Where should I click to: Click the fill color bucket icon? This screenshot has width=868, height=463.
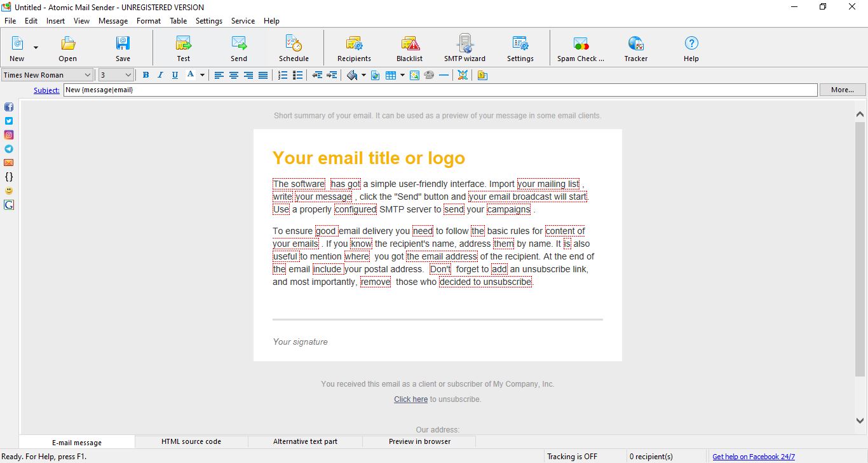pos(352,75)
